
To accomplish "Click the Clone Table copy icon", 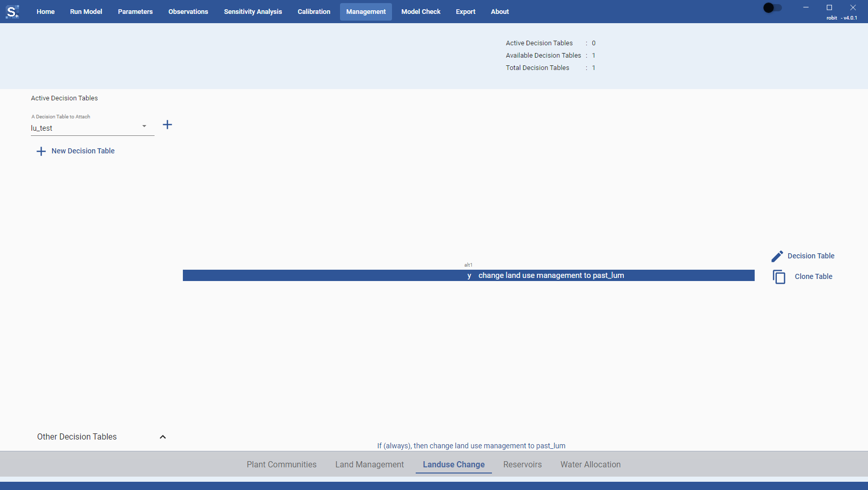I will (x=779, y=277).
